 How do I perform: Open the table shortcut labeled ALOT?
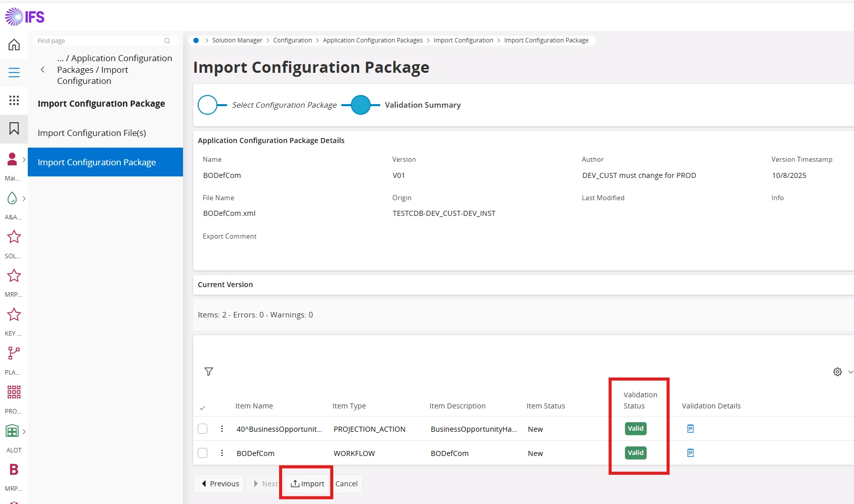pos(12,431)
